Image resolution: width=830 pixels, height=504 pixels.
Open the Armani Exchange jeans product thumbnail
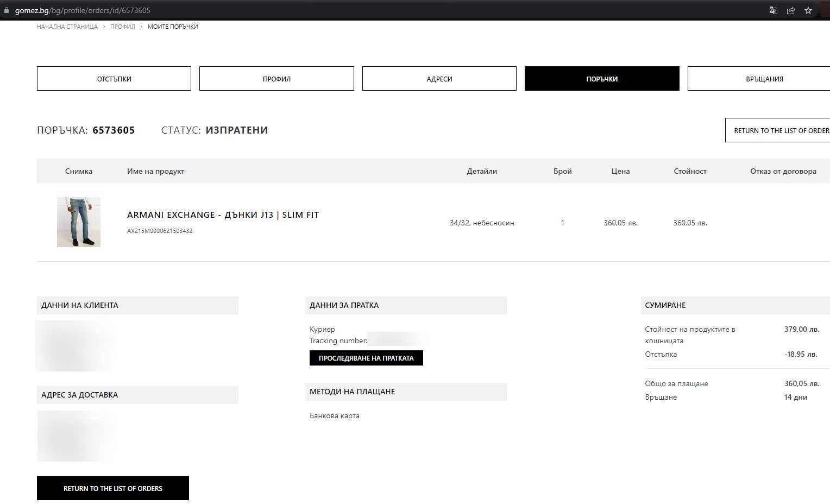(x=79, y=222)
